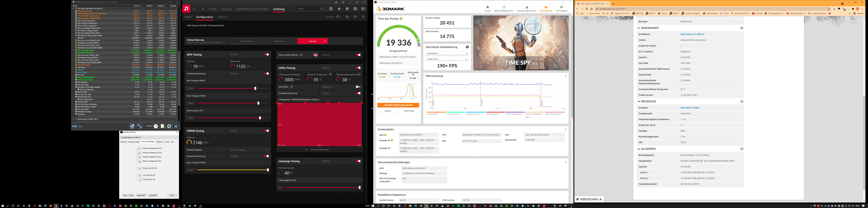Open AMD Radeon Software home logo
The image size is (868, 208).
click(186, 9)
